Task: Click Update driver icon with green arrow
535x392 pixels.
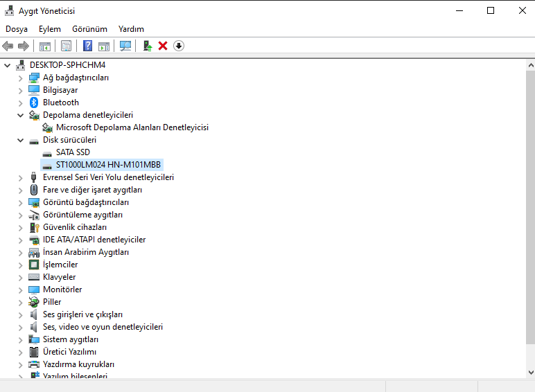Action: (x=148, y=46)
